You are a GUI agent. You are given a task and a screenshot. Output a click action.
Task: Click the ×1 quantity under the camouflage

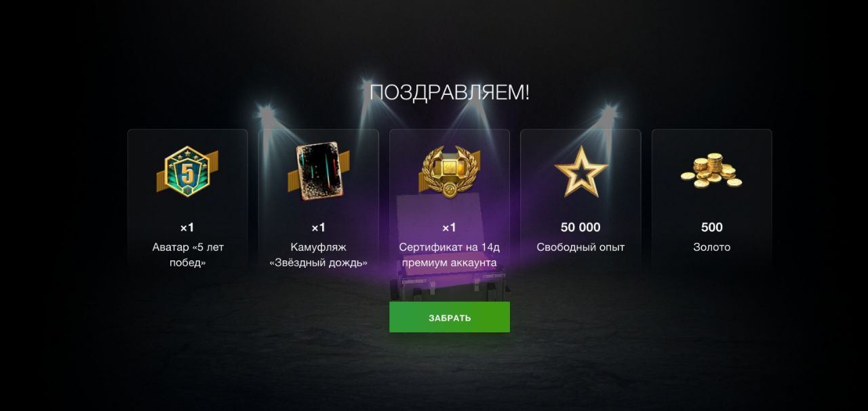[318, 227]
